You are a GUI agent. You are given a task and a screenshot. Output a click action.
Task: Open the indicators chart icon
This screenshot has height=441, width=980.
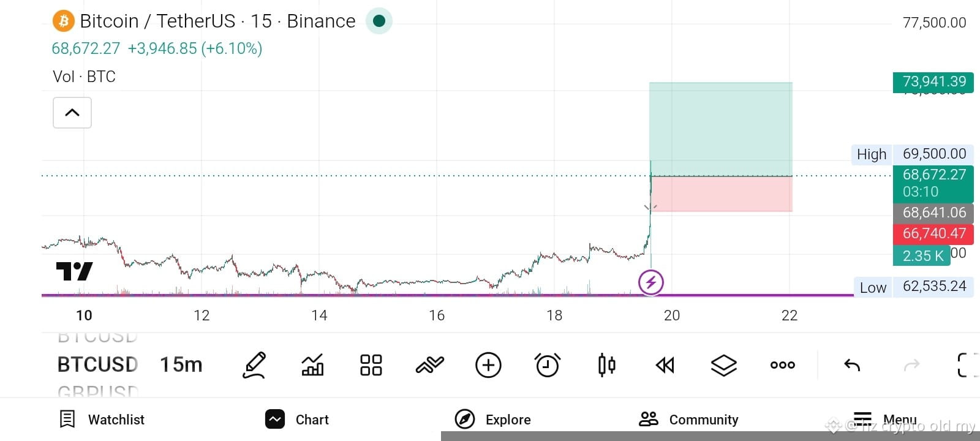(x=312, y=365)
